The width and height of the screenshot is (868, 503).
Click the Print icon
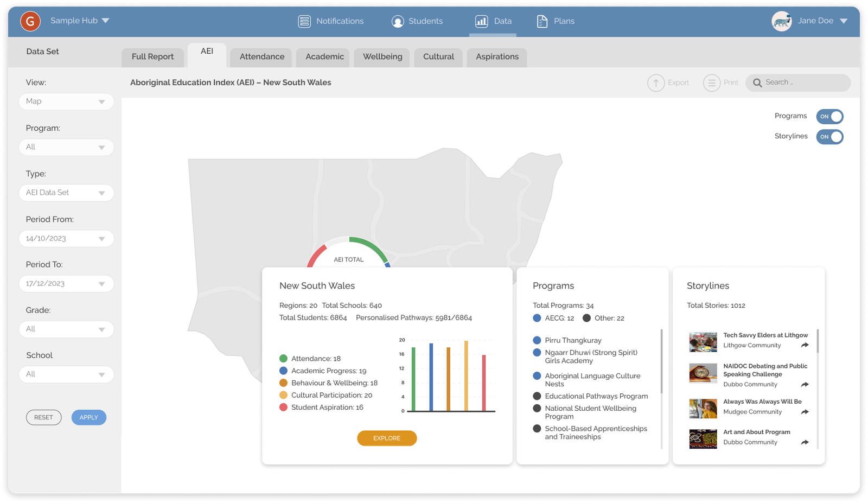[x=711, y=82]
